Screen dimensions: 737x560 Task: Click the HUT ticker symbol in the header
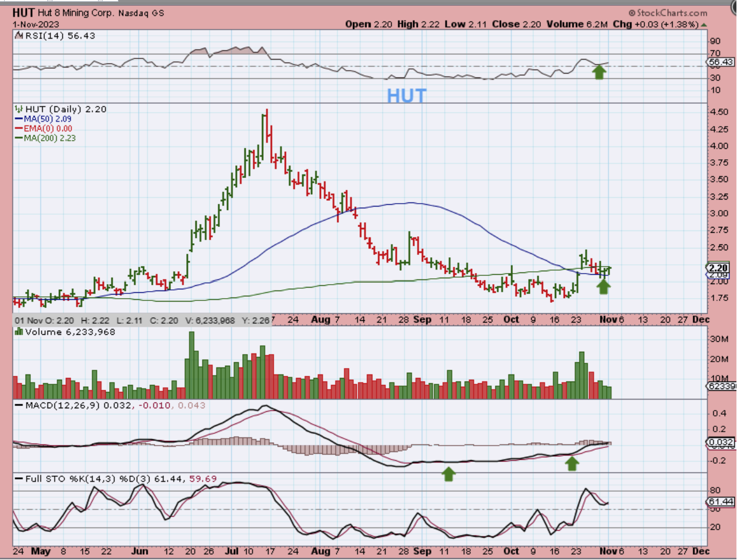point(23,12)
